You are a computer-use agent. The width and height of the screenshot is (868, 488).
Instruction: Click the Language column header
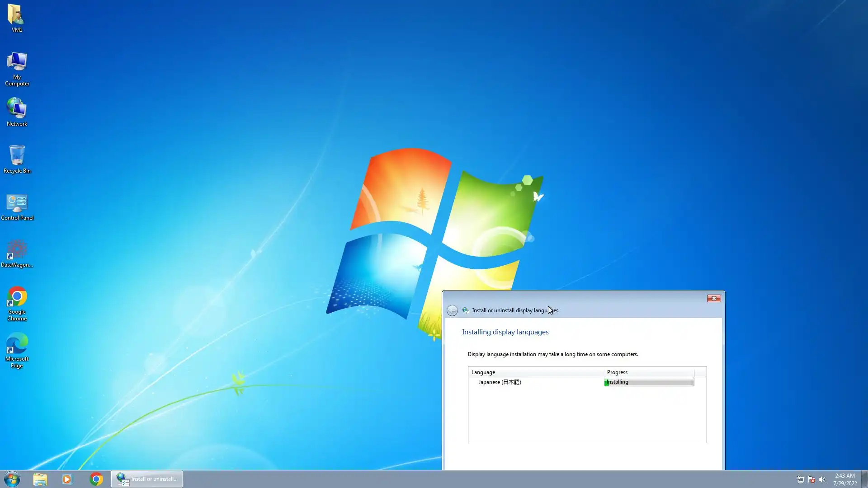click(536, 372)
